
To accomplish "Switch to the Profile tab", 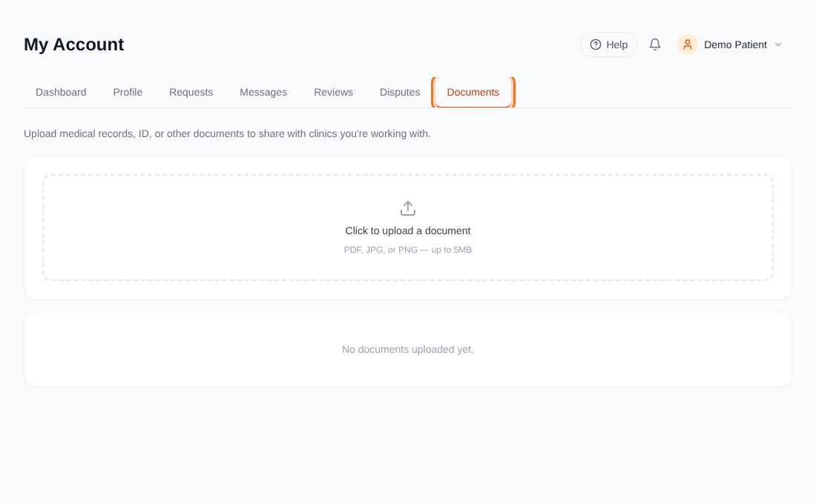I will (x=128, y=92).
